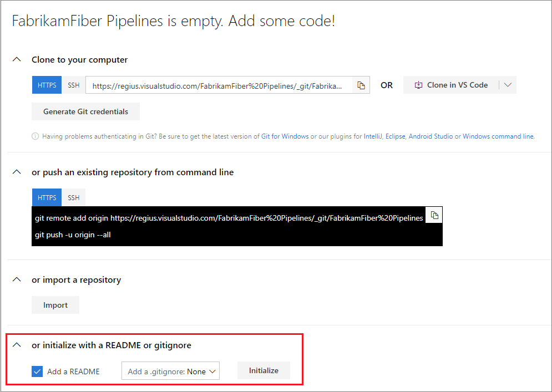Toggle the Add a README checkbox
552x392 pixels.
[x=37, y=371]
